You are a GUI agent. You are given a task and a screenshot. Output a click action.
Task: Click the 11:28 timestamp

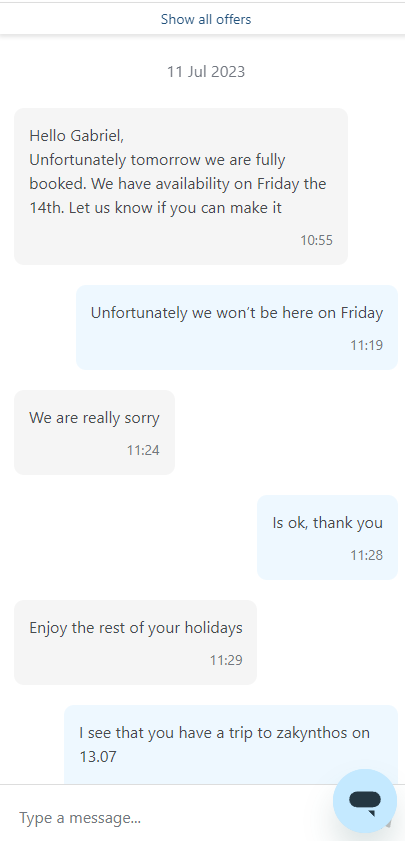367,556
